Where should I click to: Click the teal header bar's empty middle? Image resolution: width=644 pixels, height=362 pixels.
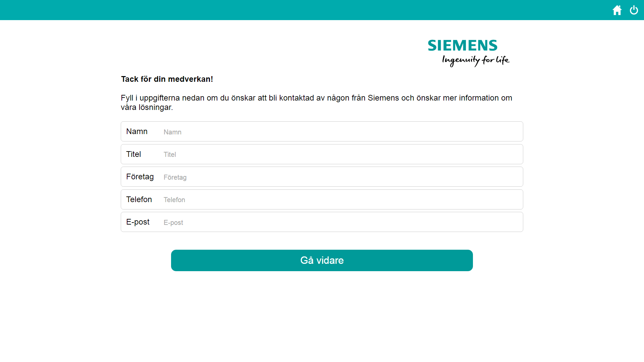(302, 10)
